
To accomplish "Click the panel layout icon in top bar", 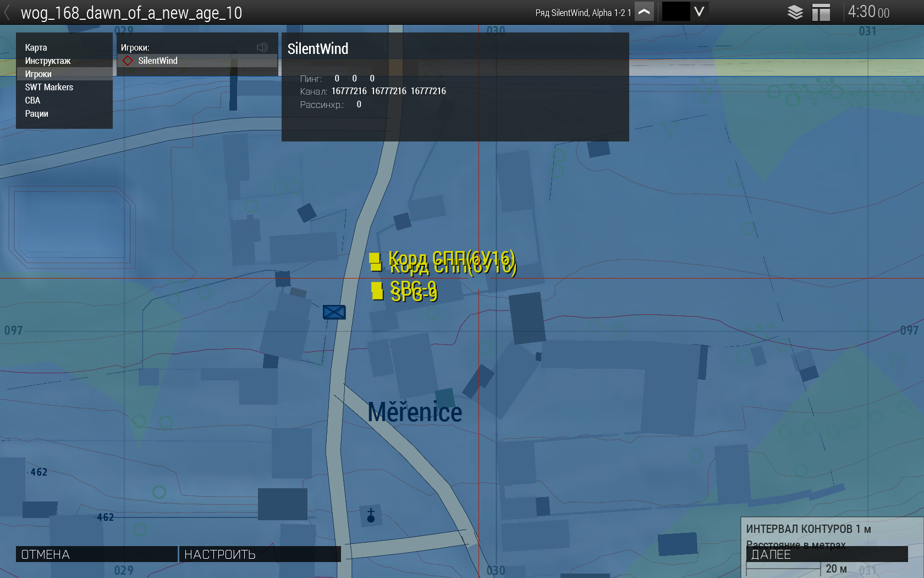I will coord(821,12).
